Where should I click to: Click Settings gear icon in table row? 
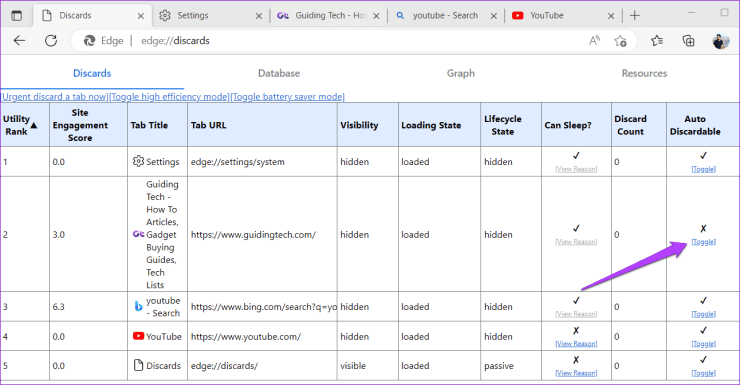[138, 161]
